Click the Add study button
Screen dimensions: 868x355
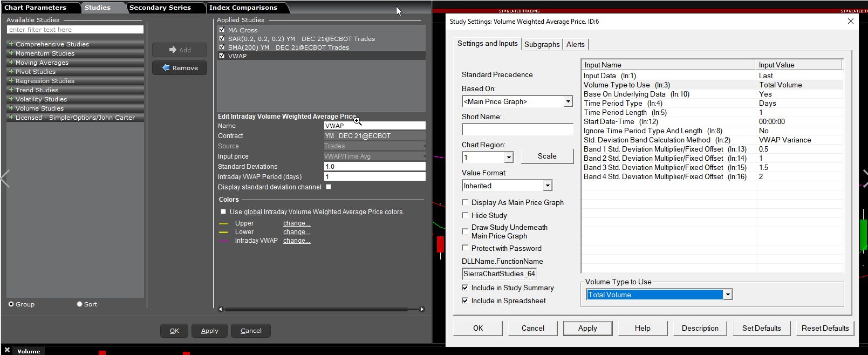click(180, 50)
